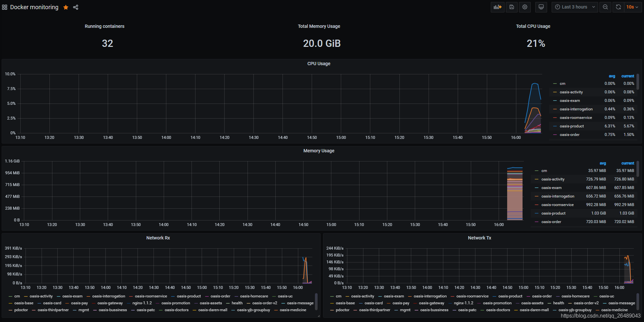Image resolution: width=644 pixels, height=322 pixels.
Task: Toggle oasis-doctors in Network Tx legend
Action: pyautogui.click(x=498, y=310)
